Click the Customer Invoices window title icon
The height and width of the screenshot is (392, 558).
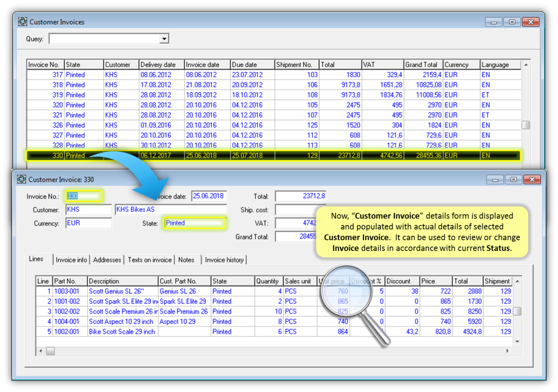tap(23, 22)
